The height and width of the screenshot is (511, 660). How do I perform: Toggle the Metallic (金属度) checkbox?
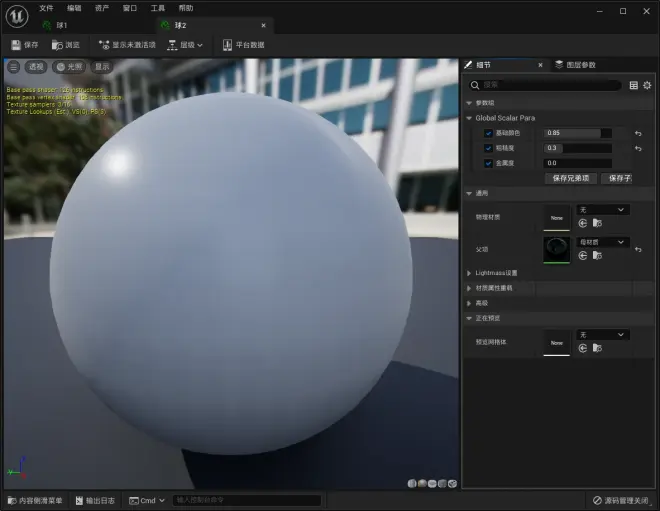click(x=488, y=163)
